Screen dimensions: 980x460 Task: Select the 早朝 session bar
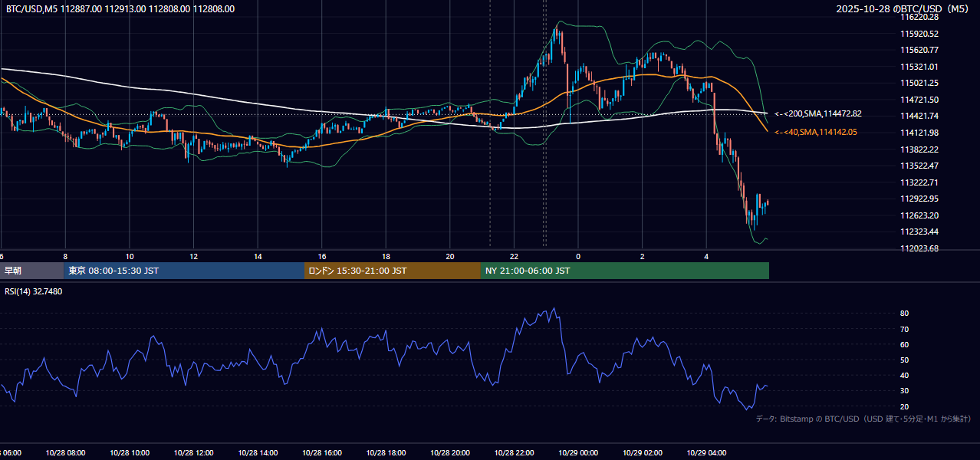click(32, 271)
